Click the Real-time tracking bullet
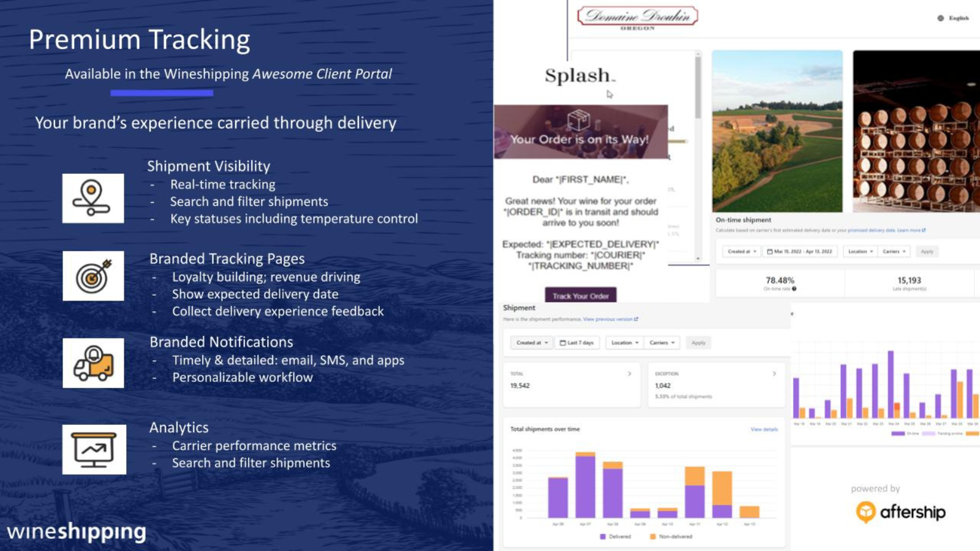The image size is (980, 551). click(223, 184)
